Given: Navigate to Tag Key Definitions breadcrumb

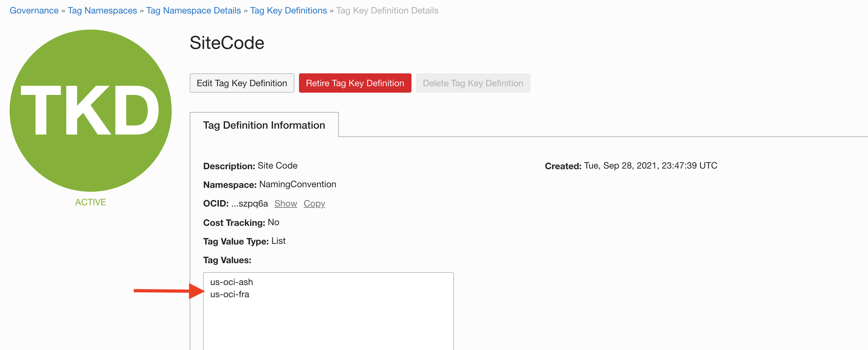Looking at the screenshot, I should click(288, 10).
